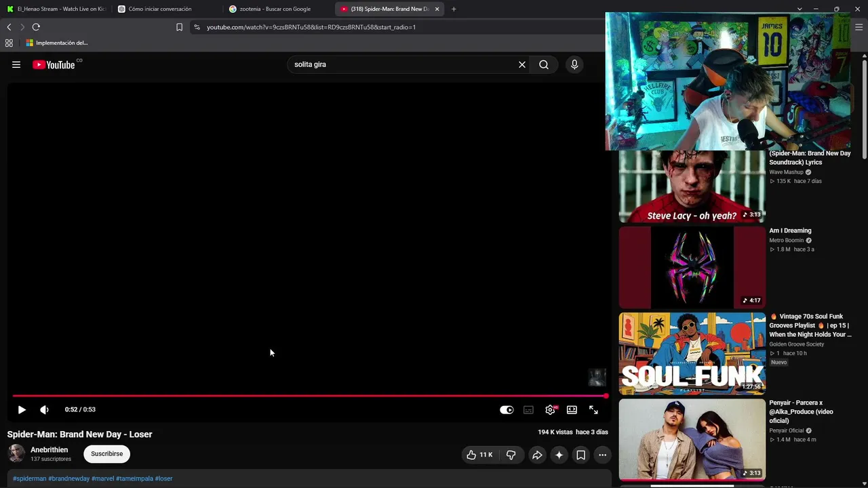This screenshot has width=868, height=488.
Task: Turn on subtitles in the player
Action: pos(528,409)
